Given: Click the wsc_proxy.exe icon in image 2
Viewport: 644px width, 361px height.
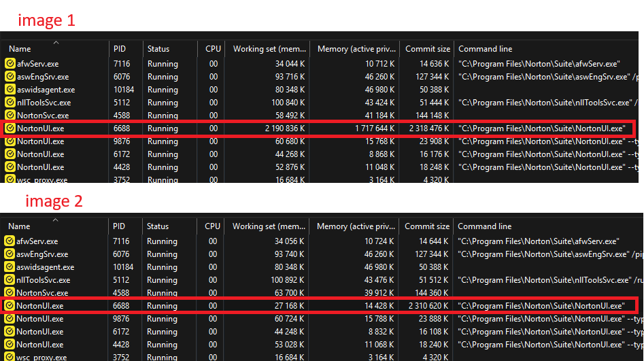Looking at the screenshot, I should pos(10,357).
